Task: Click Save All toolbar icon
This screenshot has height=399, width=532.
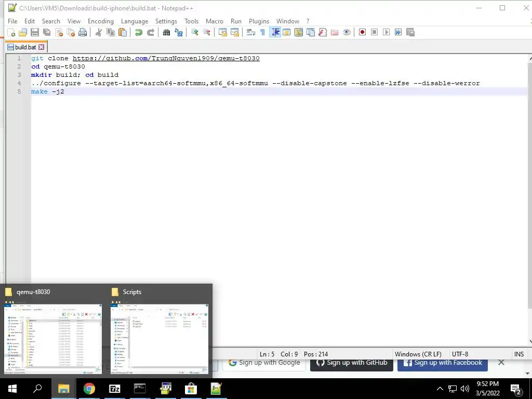Action: pyautogui.click(x=46, y=32)
